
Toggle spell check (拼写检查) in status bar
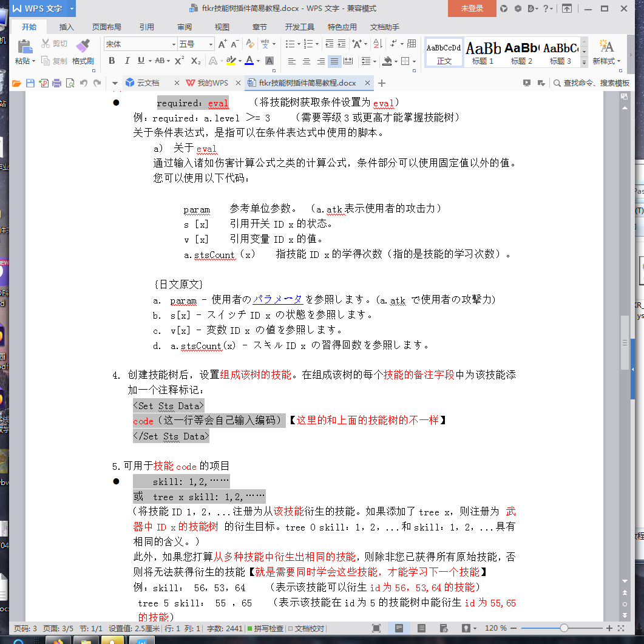266,628
